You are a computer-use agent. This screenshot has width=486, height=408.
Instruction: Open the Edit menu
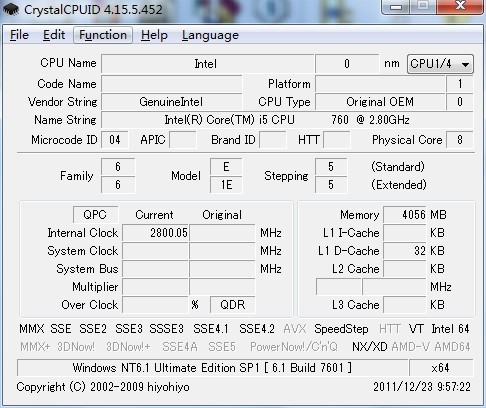pyautogui.click(x=54, y=35)
